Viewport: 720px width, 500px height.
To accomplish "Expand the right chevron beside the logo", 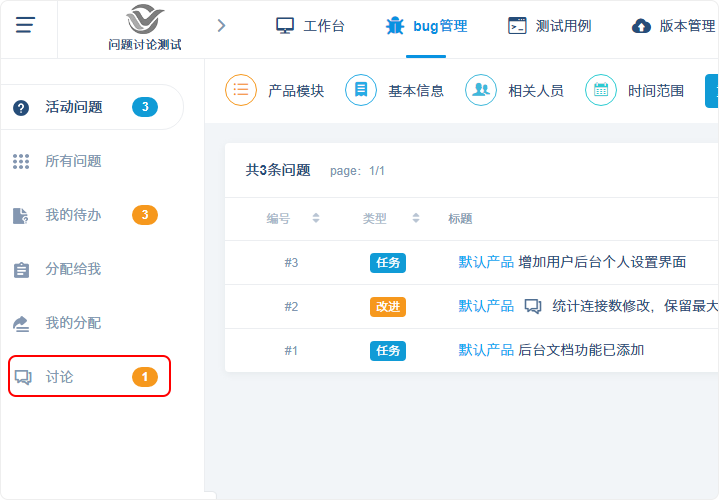I will click(x=221, y=26).
